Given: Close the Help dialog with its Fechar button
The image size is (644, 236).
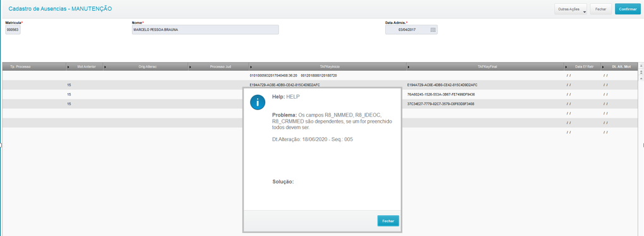Looking at the screenshot, I should pos(388,221).
